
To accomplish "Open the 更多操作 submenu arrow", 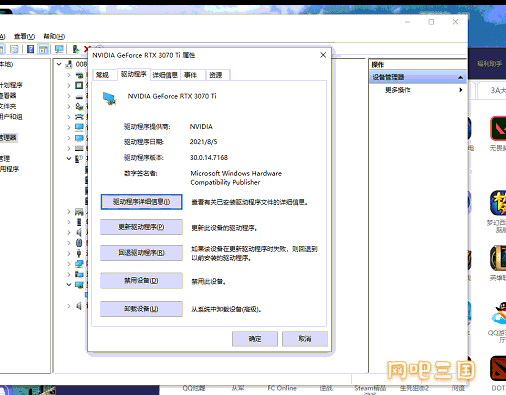I will click(461, 90).
